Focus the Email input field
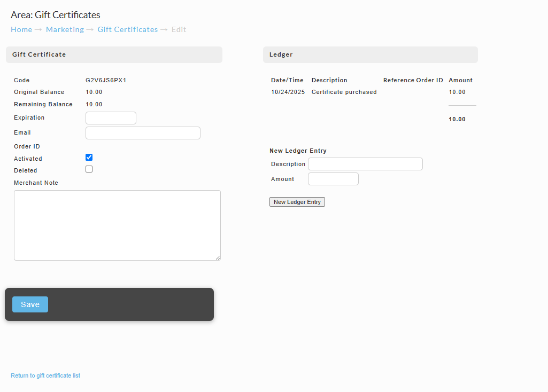The image size is (548, 392). tap(143, 133)
